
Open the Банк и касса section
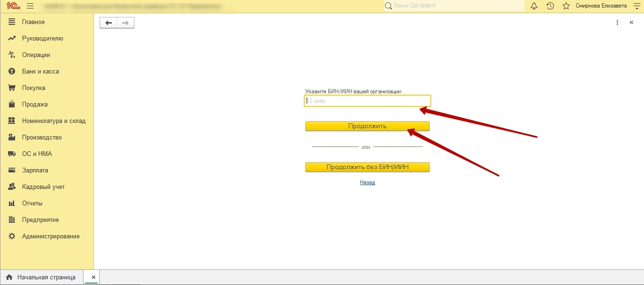click(40, 72)
